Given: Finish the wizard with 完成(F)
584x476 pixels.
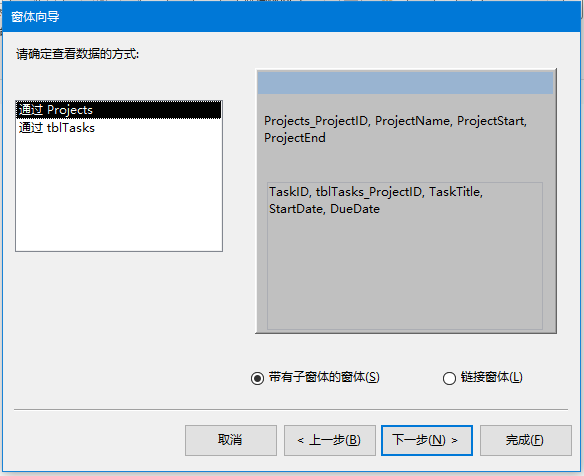Looking at the screenshot, I should pos(526,440).
